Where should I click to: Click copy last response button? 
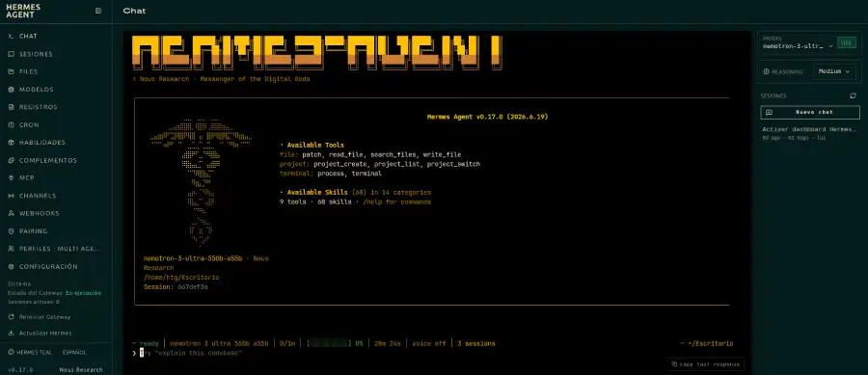(x=706, y=364)
